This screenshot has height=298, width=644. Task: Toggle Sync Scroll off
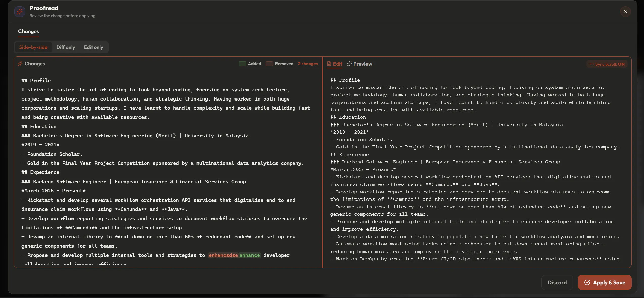click(x=607, y=64)
